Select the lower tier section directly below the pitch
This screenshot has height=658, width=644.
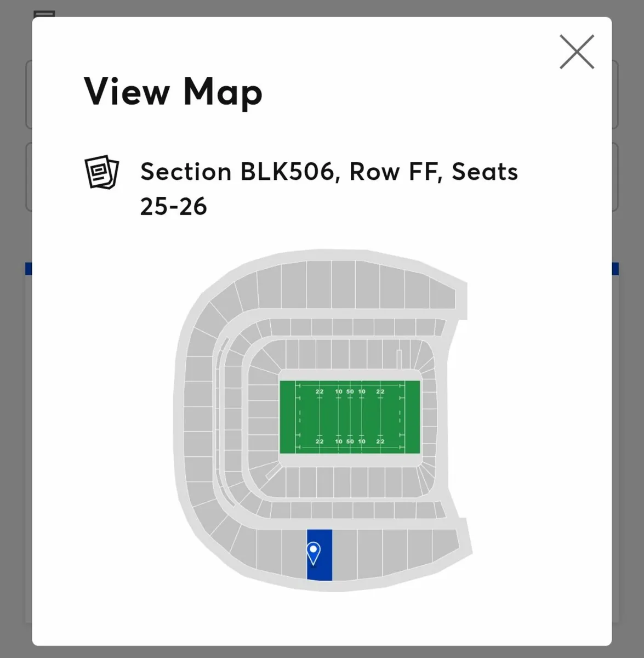pos(350,483)
